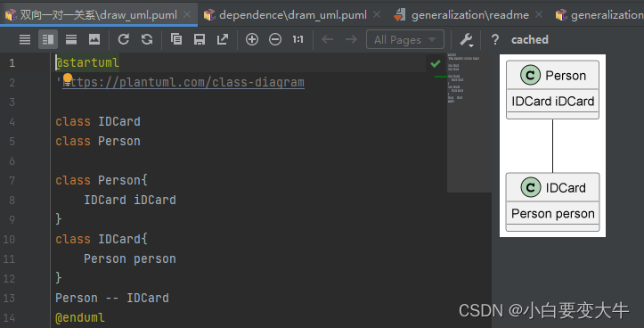Close the draw_uml.puml tab
This screenshot has height=328, width=644.
[187, 15]
